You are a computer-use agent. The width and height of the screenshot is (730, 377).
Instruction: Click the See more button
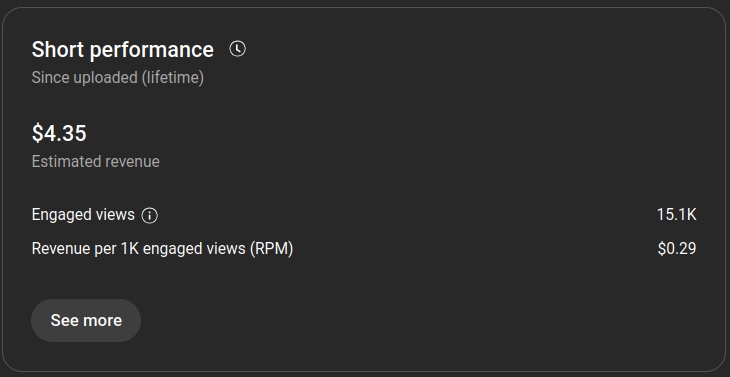coord(86,320)
